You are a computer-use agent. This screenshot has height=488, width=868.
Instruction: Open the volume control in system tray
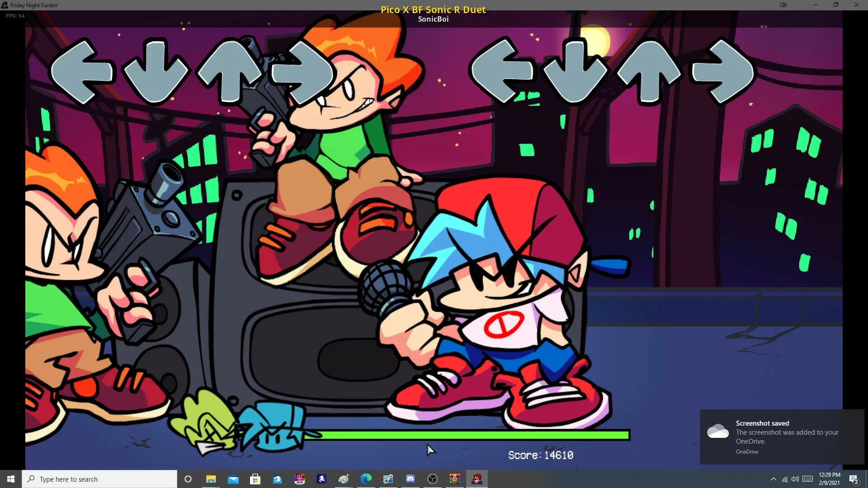click(795, 479)
